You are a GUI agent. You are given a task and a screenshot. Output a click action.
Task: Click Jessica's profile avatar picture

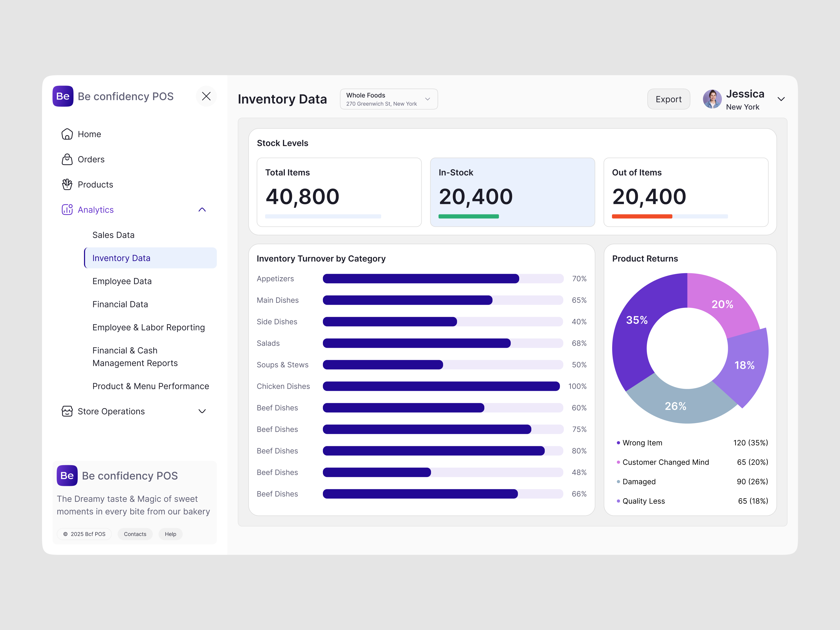click(x=712, y=99)
